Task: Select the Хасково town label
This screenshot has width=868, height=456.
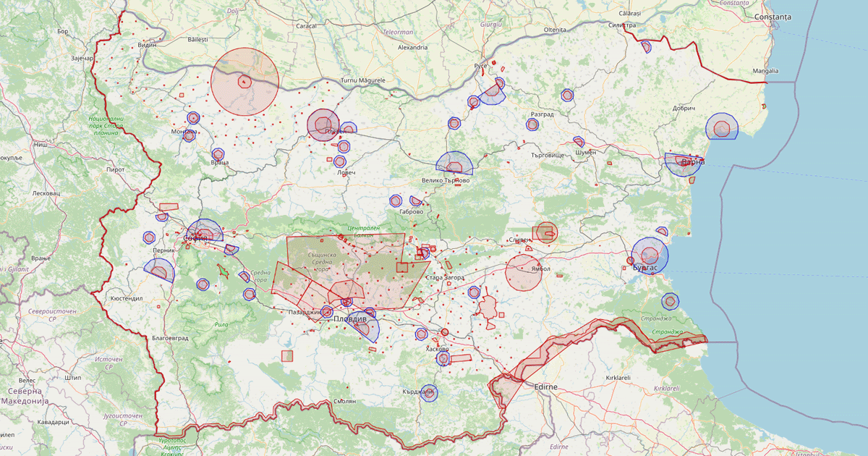Action: coord(435,349)
